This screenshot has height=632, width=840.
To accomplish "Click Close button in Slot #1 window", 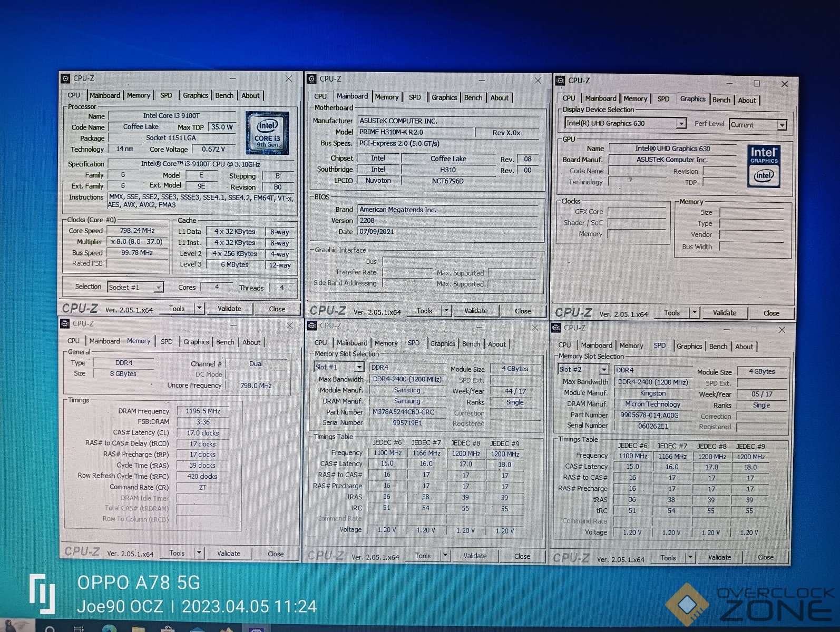I will coord(522,556).
